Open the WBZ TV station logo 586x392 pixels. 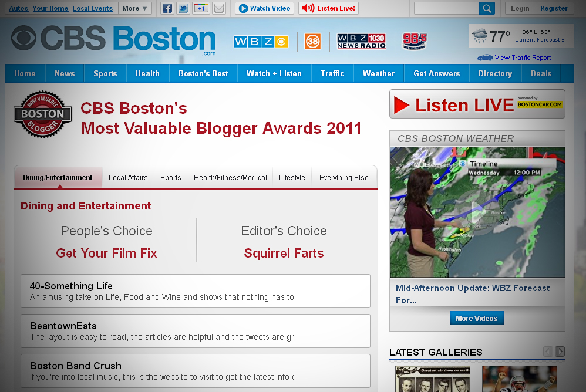tap(261, 42)
